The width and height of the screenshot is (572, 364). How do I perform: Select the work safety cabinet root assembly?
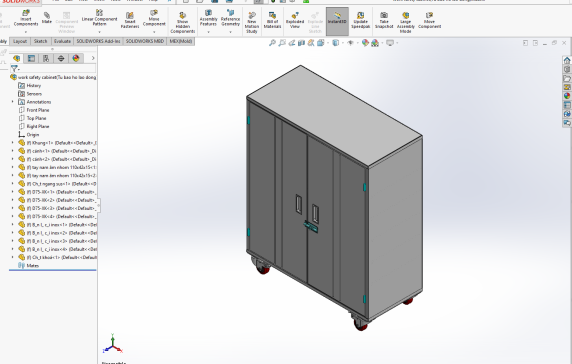click(x=53, y=77)
